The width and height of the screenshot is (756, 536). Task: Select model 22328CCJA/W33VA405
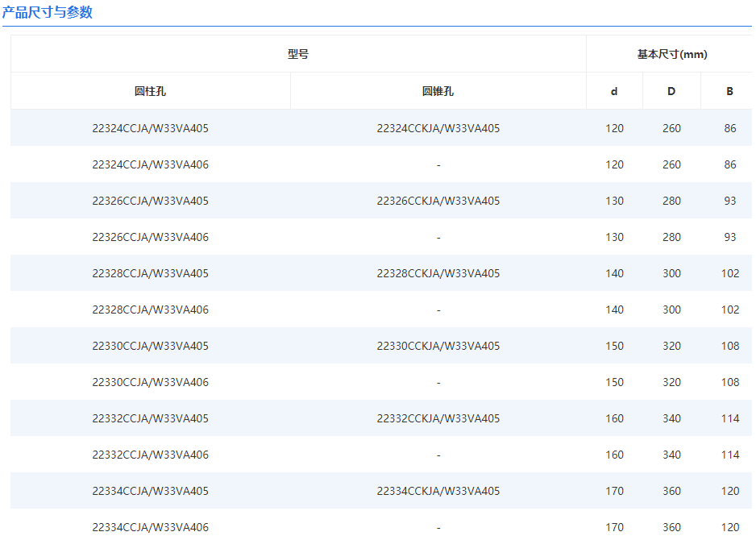150,273
